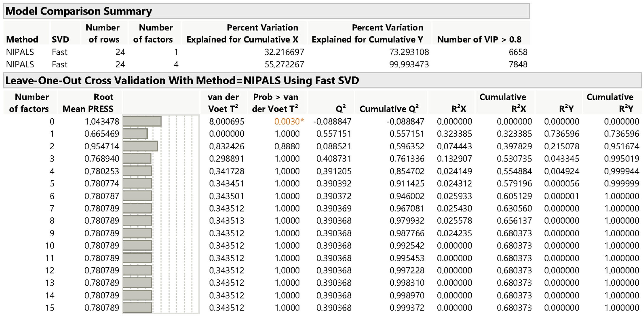Select the first NIPALS row in Model Comparison
Image resolution: width=644 pixels, height=316 pixels.
[x=20, y=52]
